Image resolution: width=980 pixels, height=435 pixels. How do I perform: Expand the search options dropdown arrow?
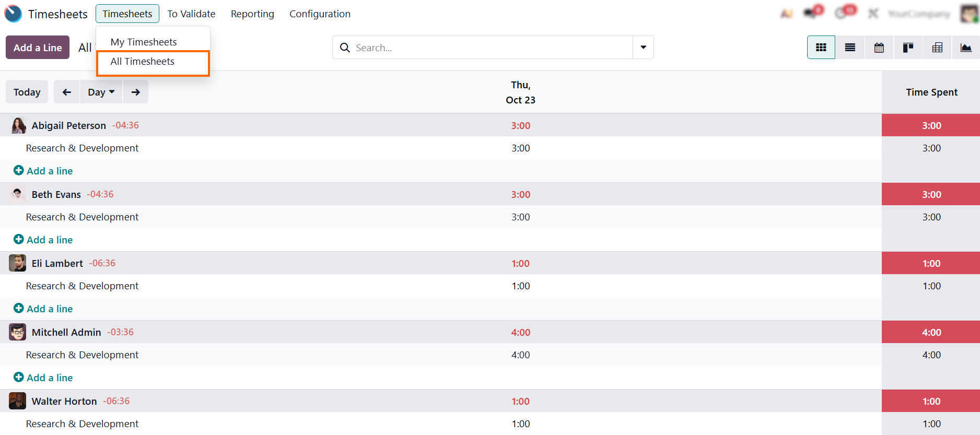(643, 48)
